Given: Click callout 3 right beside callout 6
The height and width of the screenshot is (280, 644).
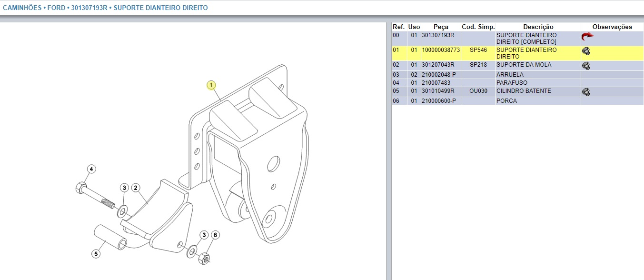Looking at the screenshot, I should (204, 235).
